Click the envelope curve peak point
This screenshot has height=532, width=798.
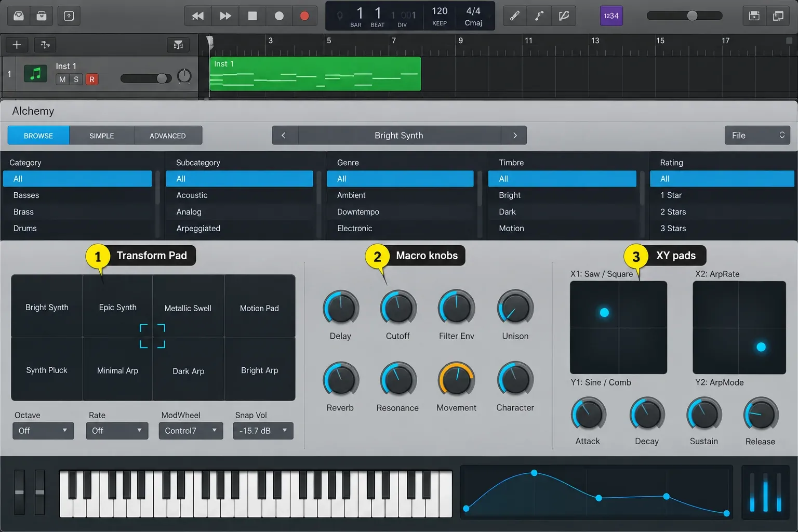tap(534, 473)
